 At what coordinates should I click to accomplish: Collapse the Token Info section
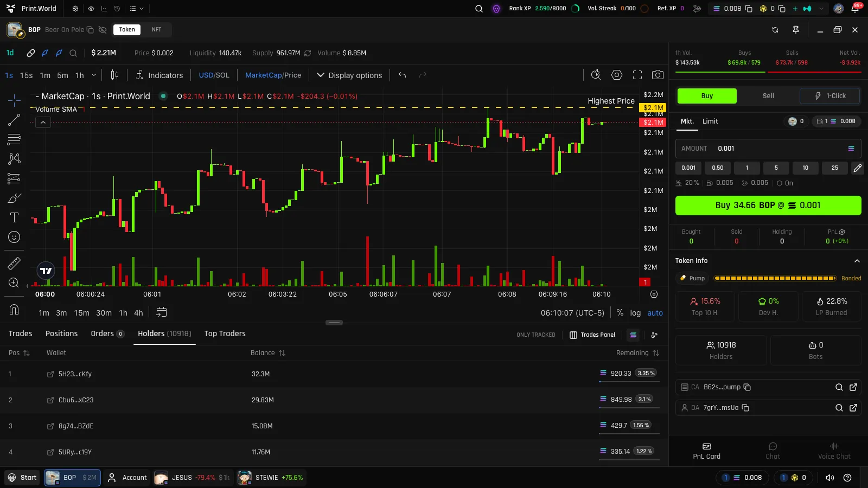click(857, 261)
